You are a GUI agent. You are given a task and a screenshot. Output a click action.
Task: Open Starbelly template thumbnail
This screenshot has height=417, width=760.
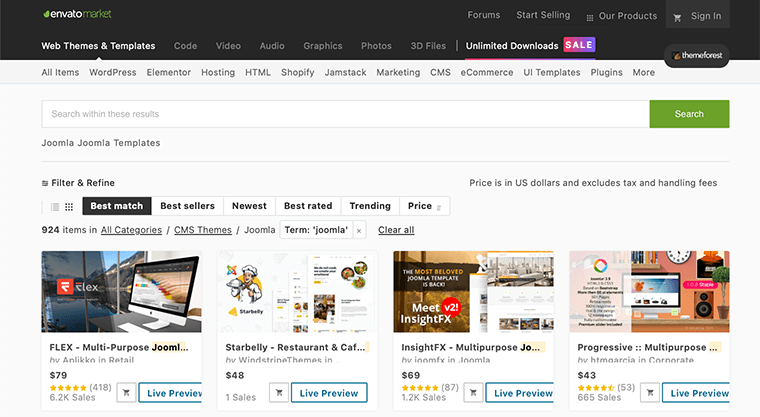click(x=297, y=291)
